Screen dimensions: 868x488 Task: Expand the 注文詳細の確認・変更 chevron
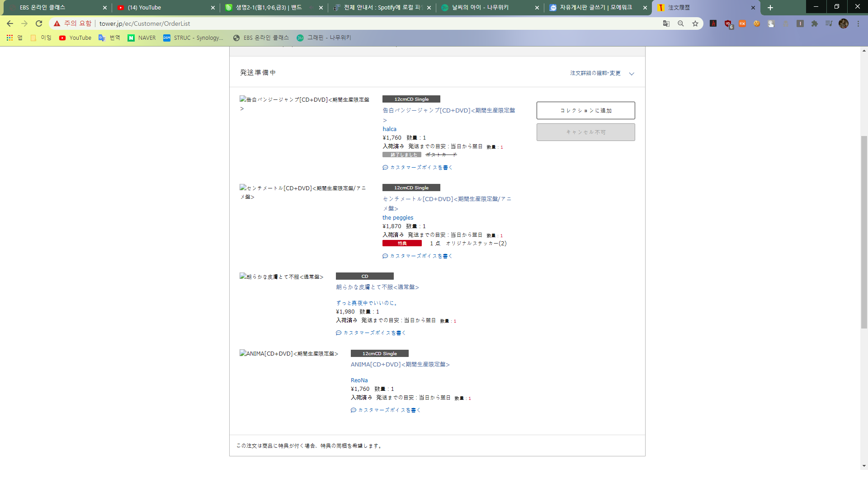pos(632,74)
